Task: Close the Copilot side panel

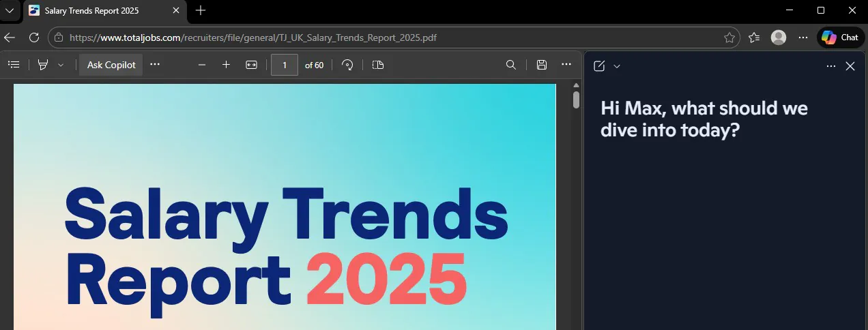Action: coord(850,66)
